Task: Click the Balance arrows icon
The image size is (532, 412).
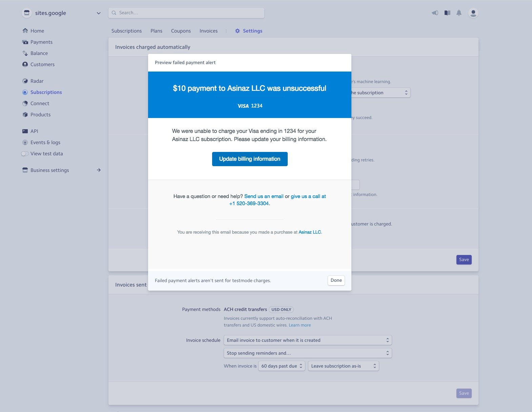Action: (25, 53)
